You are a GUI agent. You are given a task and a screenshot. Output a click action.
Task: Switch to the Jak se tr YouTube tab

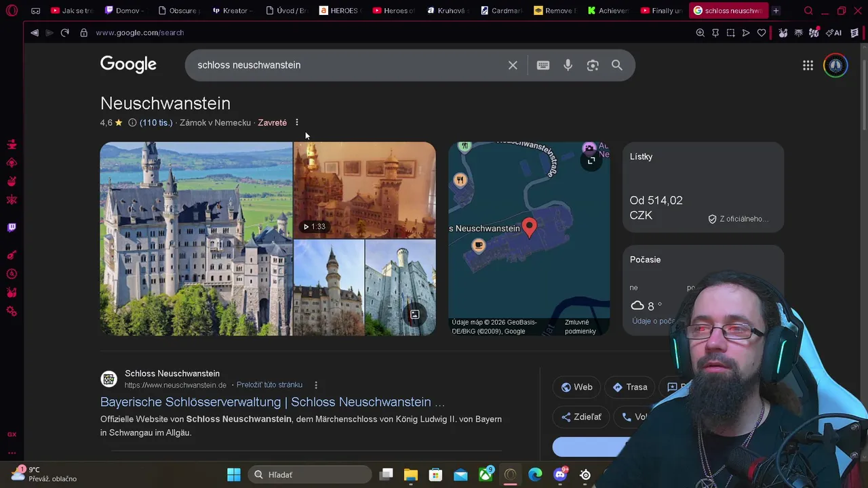pos(73,11)
